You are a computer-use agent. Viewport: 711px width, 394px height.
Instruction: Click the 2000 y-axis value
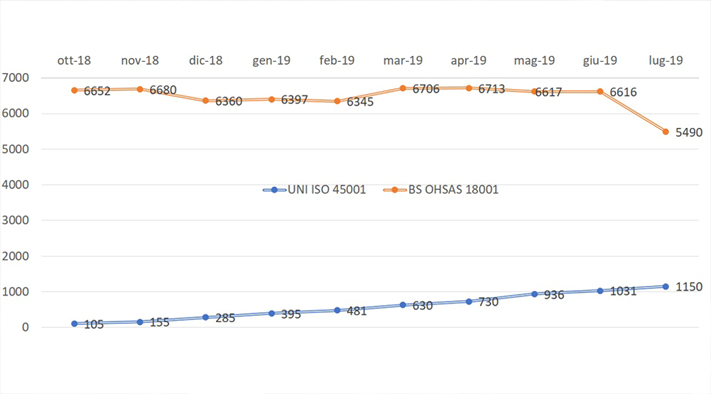15,256
